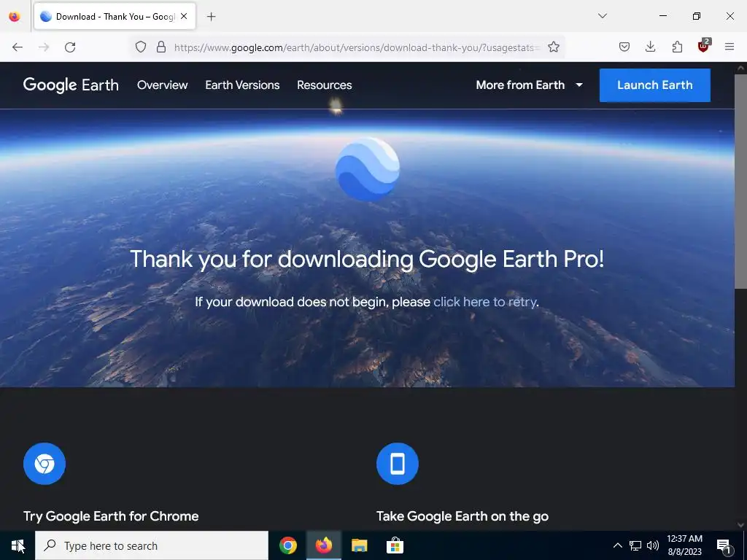Open the Windows Start menu
The image size is (747, 560).
pyautogui.click(x=18, y=545)
